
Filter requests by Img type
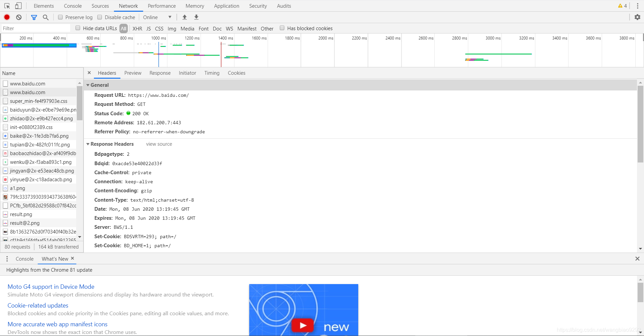pos(172,28)
